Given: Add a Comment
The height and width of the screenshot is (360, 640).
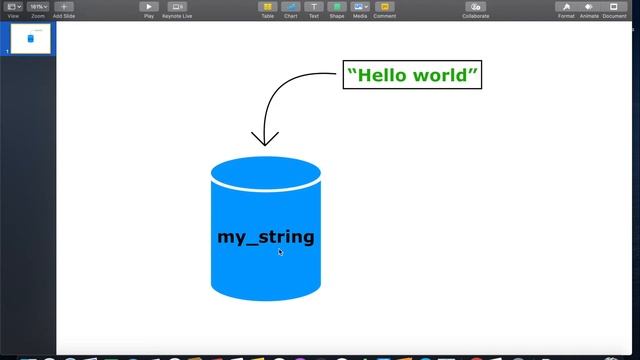Looking at the screenshot, I should click(384, 7).
